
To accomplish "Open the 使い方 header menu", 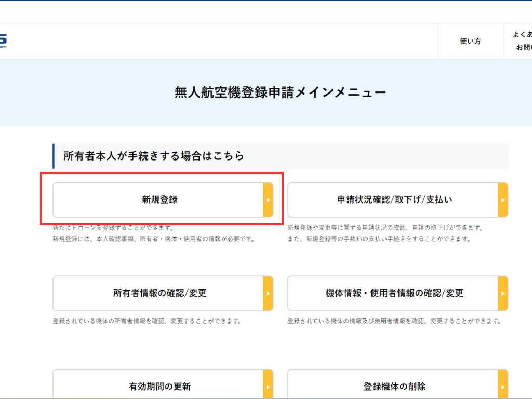I will [x=470, y=41].
